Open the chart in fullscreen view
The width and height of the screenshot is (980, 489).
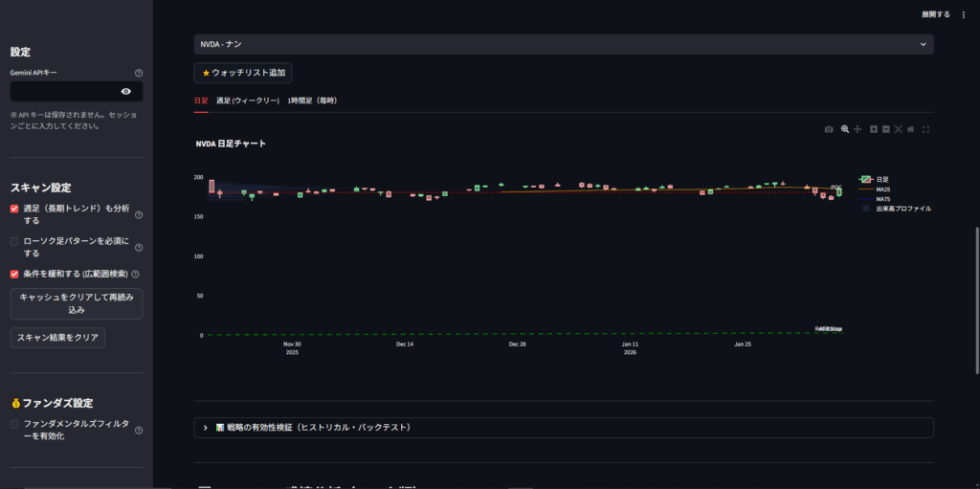pos(925,129)
